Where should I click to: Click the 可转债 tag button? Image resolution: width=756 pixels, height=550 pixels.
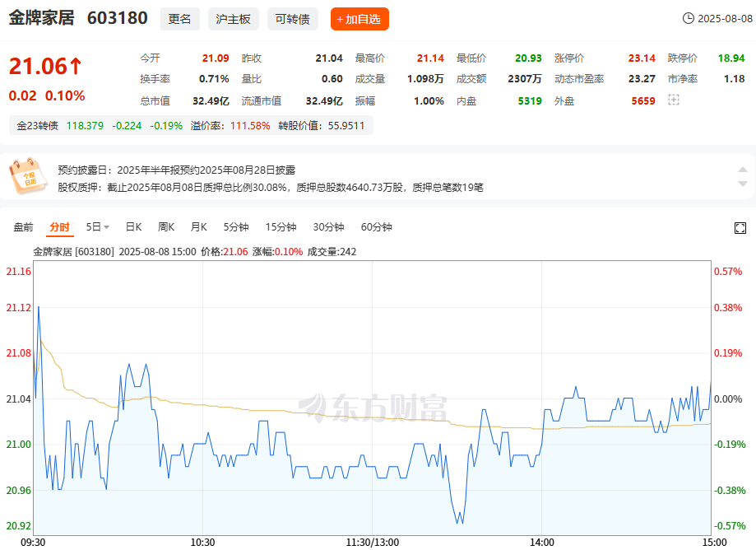(x=293, y=19)
